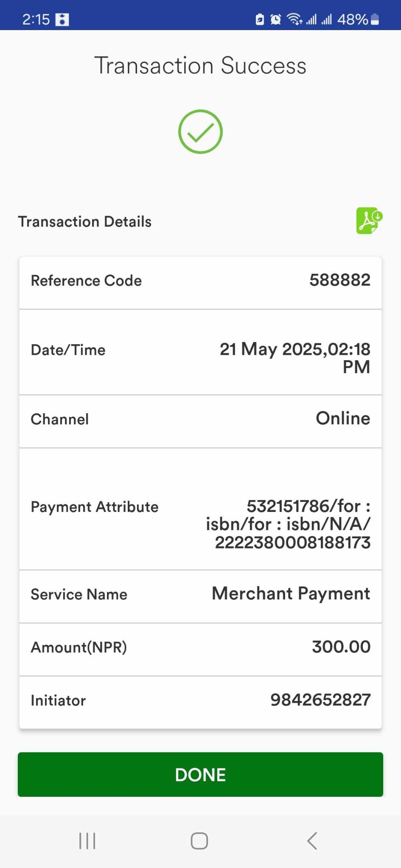Tap the amount 300.00 value
401x868 pixels.
pyautogui.click(x=341, y=647)
